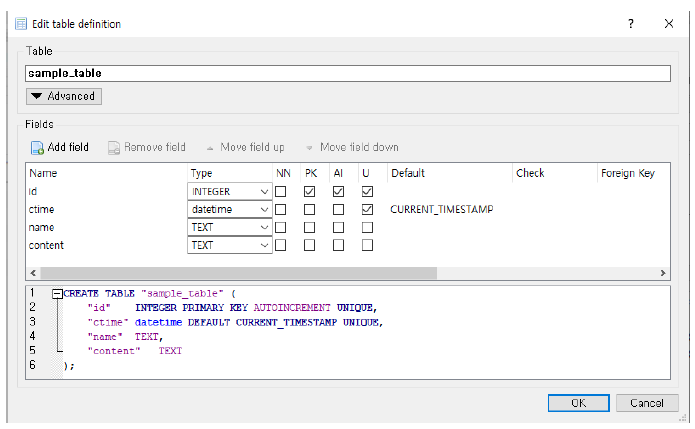This screenshot has height=429, width=695.
Task: Click the Foreign Key column header
Action: pyautogui.click(x=633, y=173)
